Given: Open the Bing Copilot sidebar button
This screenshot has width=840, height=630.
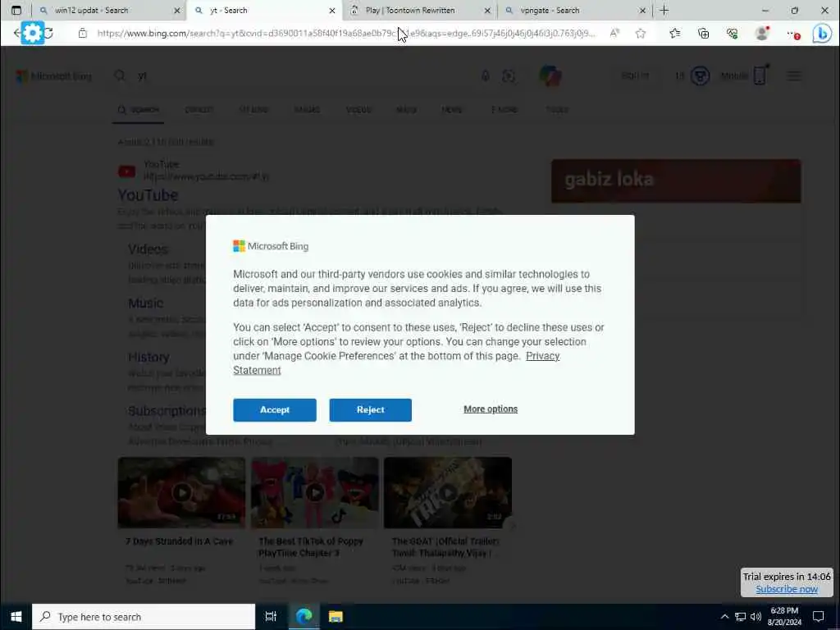Looking at the screenshot, I should click(821, 33).
